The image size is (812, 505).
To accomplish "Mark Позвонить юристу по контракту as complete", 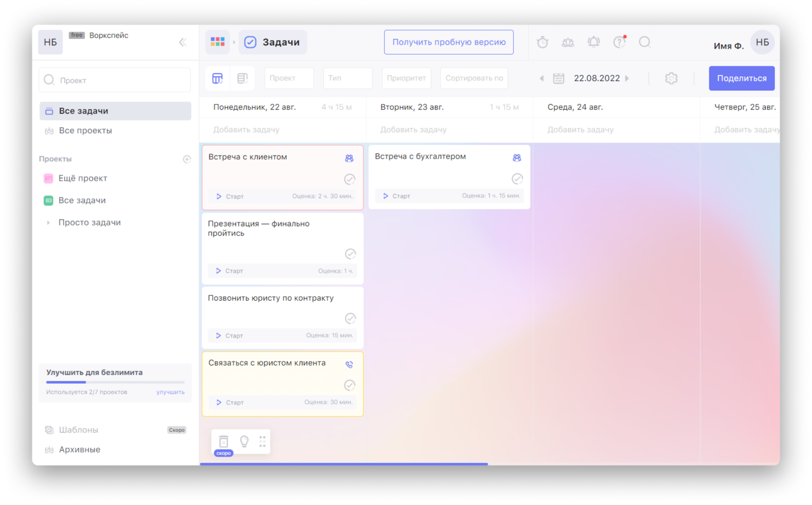I will click(x=350, y=318).
